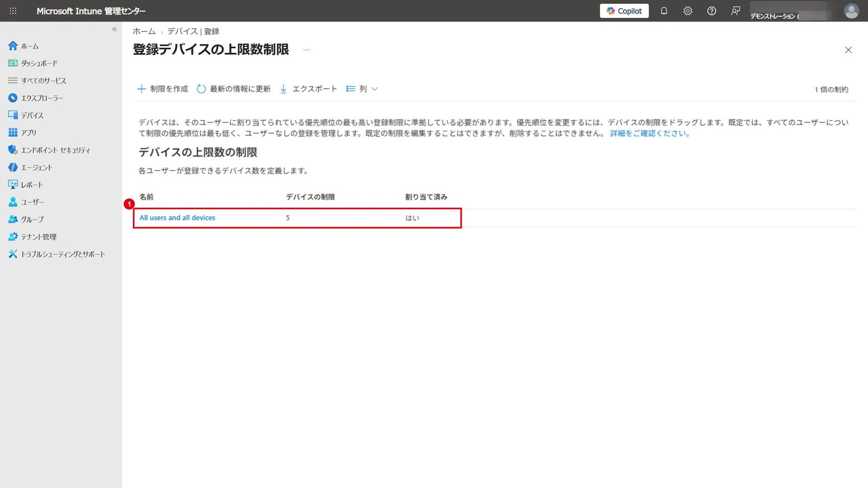Open the help question mark icon

[x=712, y=11]
